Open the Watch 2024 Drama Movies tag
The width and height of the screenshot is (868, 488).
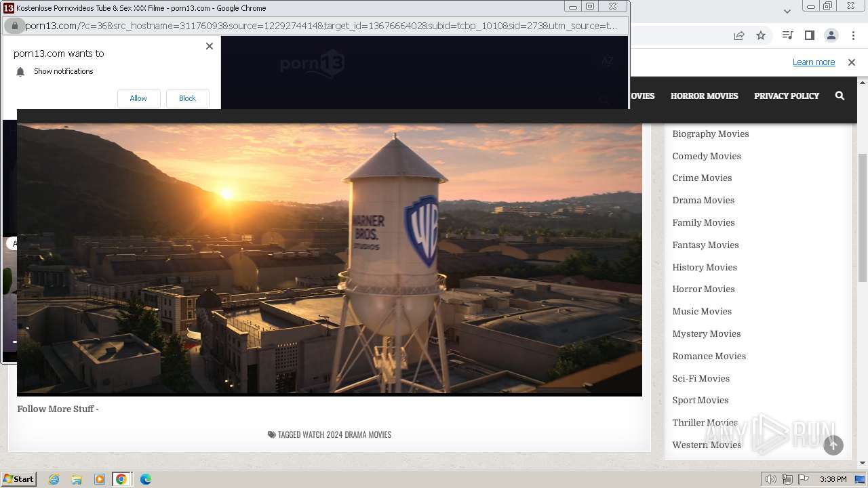click(347, 434)
